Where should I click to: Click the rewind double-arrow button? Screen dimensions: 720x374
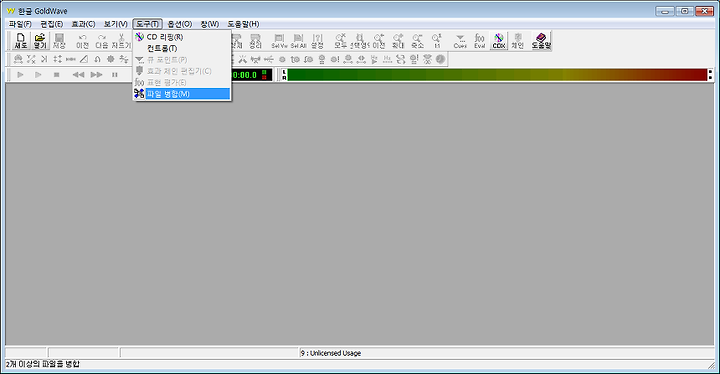point(78,74)
